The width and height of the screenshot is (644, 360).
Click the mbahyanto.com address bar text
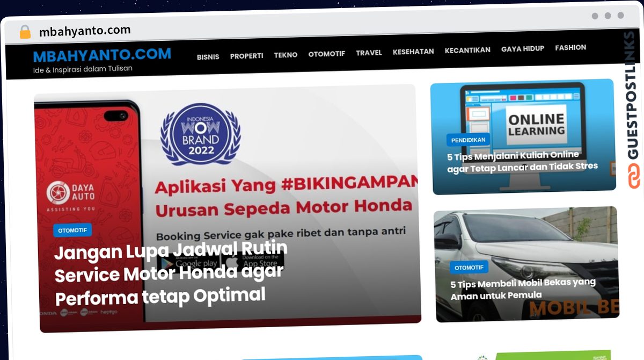click(85, 31)
